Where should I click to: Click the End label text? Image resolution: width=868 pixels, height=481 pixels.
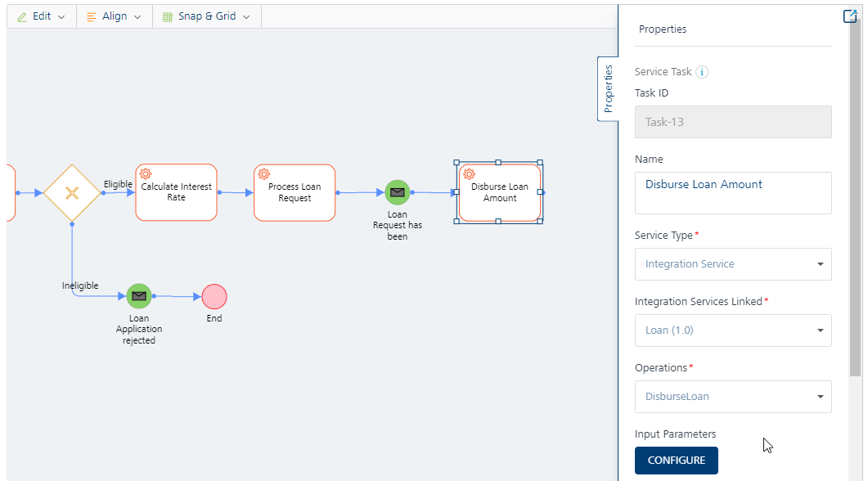click(214, 318)
